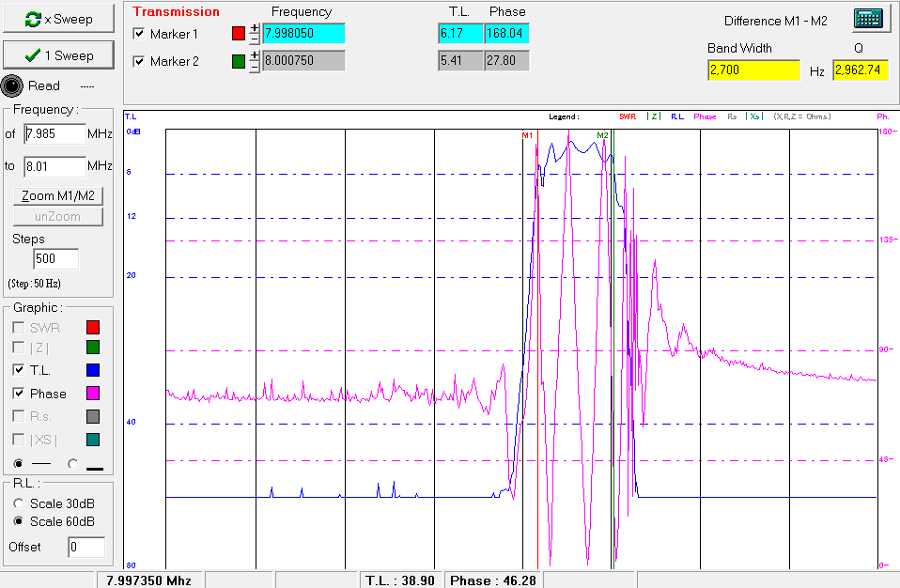Increase Marker 1 frequency with plus
Image resolution: width=900 pixels, height=588 pixels.
click(254, 28)
